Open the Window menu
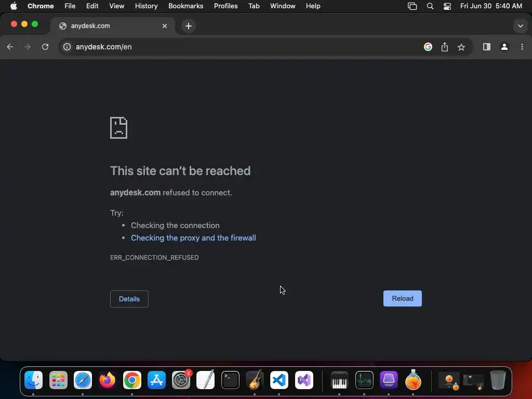 (x=283, y=6)
